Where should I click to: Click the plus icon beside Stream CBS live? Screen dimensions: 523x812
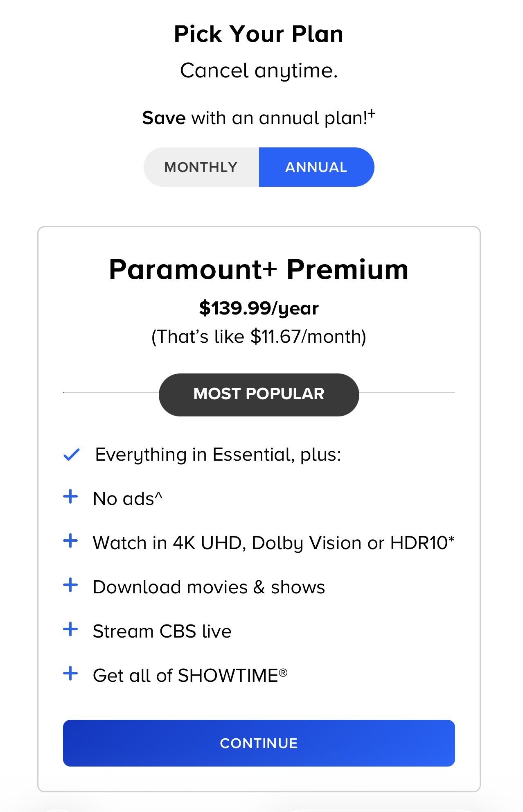(x=70, y=629)
